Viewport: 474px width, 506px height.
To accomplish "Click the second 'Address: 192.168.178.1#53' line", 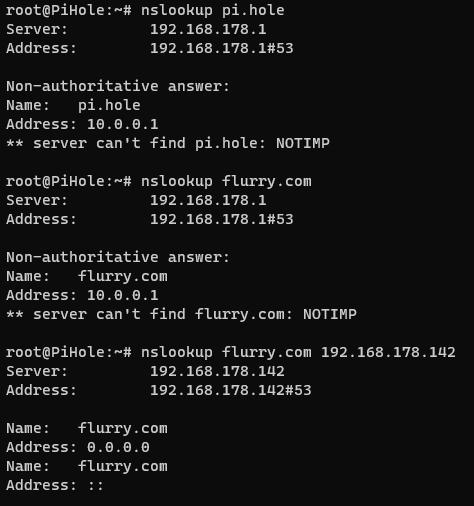I will pyautogui.click(x=150, y=219).
